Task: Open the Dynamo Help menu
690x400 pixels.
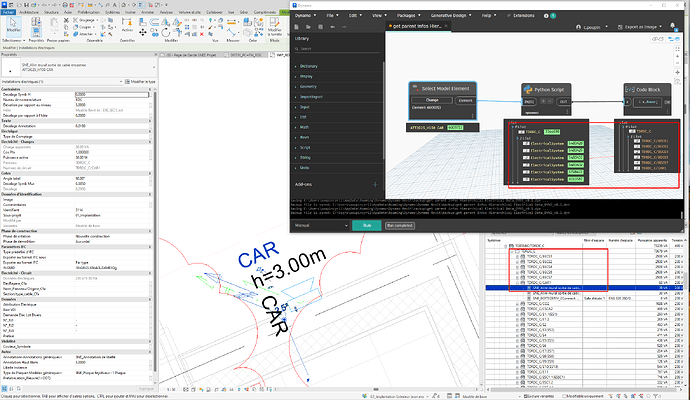Action: click(488, 15)
